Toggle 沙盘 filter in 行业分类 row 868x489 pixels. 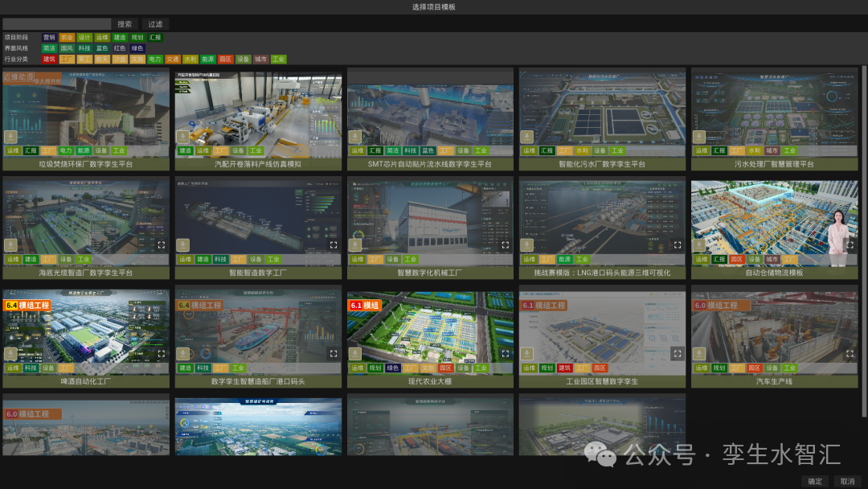point(120,59)
